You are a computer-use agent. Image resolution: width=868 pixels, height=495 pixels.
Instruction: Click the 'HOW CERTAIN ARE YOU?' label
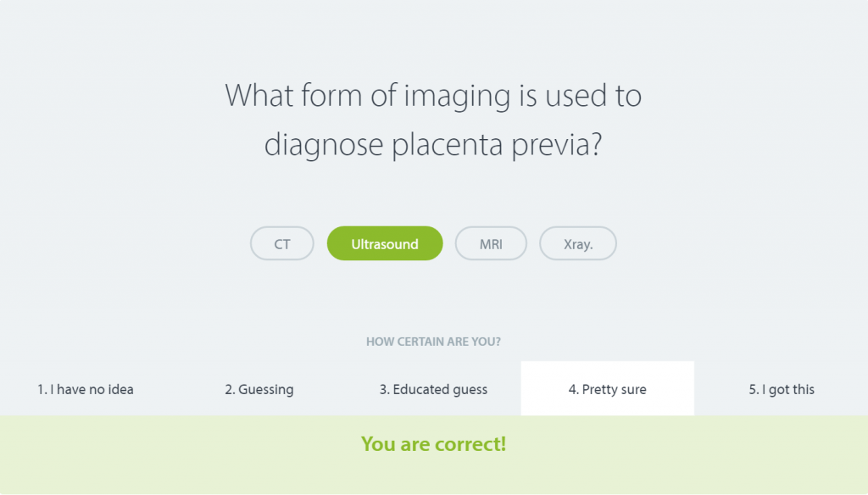[433, 342]
